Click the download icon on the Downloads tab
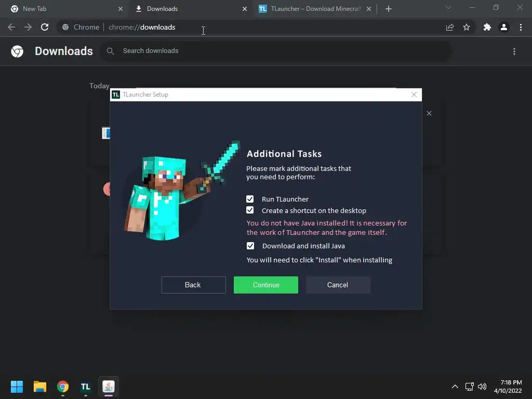Viewport: 532px width, 399px height. tap(138, 9)
